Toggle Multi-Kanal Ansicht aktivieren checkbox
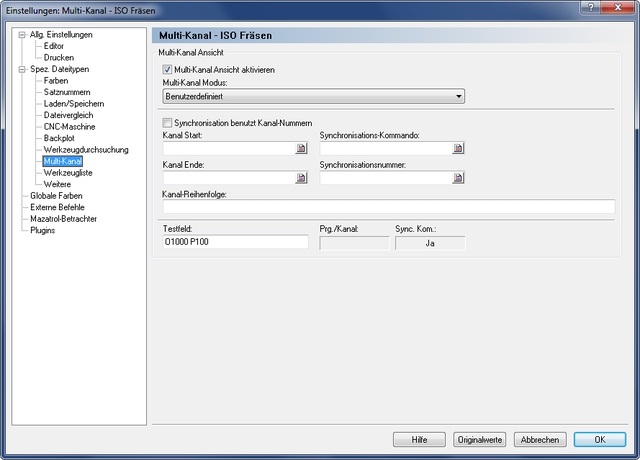 pyautogui.click(x=167, y=70)
